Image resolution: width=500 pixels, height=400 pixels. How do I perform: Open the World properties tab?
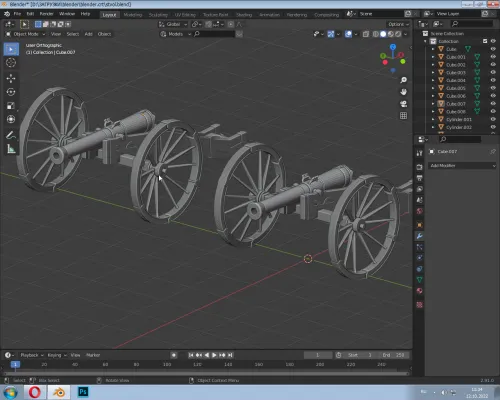coord(419,211)
